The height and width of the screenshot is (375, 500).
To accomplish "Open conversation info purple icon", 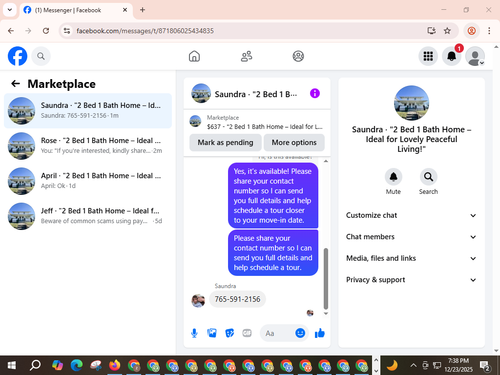I will tap(315, 93).
